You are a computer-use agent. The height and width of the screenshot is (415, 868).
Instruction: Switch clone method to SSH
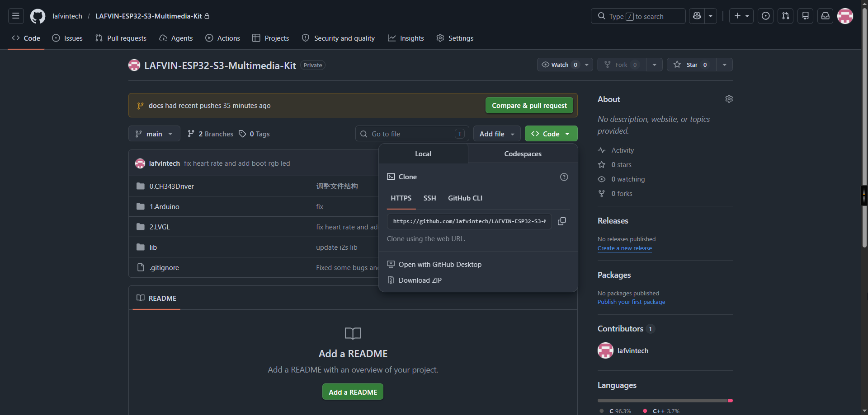coord(429,198)
